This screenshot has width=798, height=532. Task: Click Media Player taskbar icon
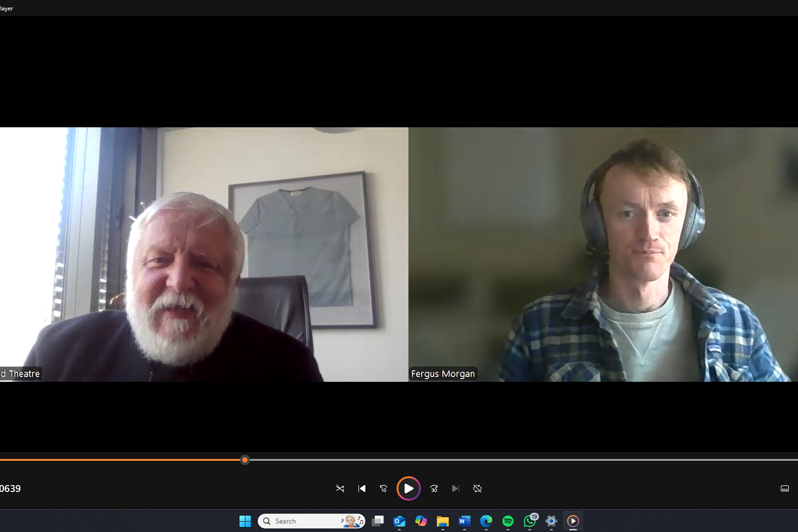click(573, 521)
